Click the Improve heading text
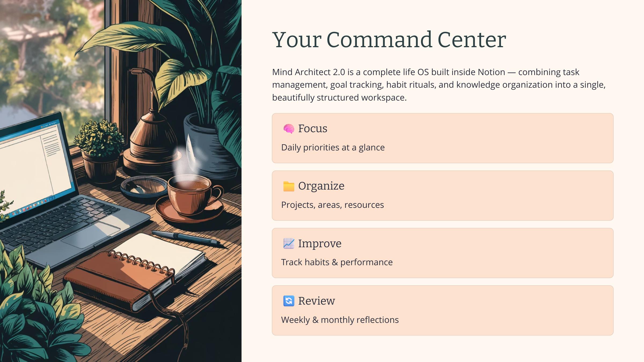This screenshot has width=644, height=362. (320, 243)
